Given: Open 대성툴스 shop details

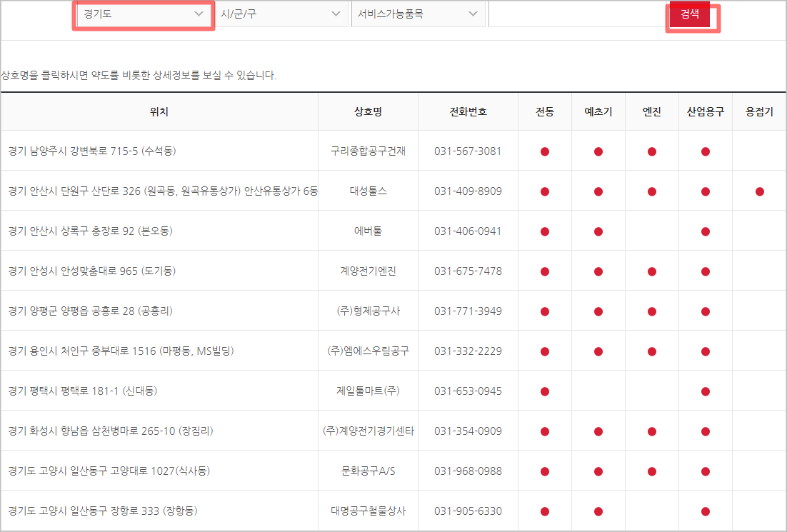Looking at the screenshot, I should coord(368,191).
